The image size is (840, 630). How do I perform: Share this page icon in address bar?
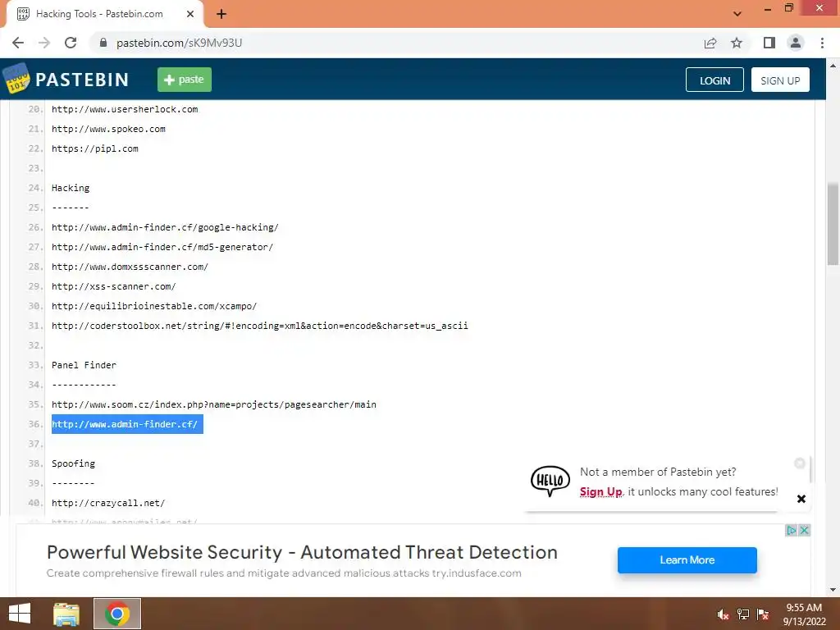pyautogui.click(x=710, y=43)
